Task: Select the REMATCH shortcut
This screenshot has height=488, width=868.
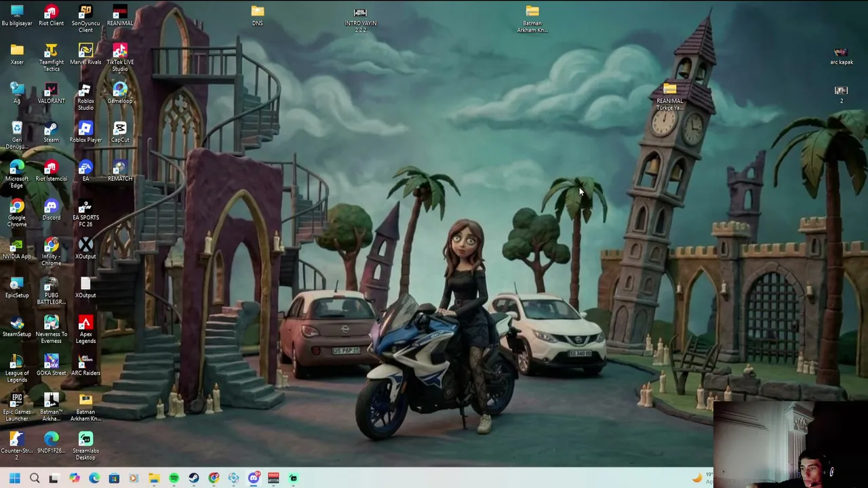Action: point(120,171)
